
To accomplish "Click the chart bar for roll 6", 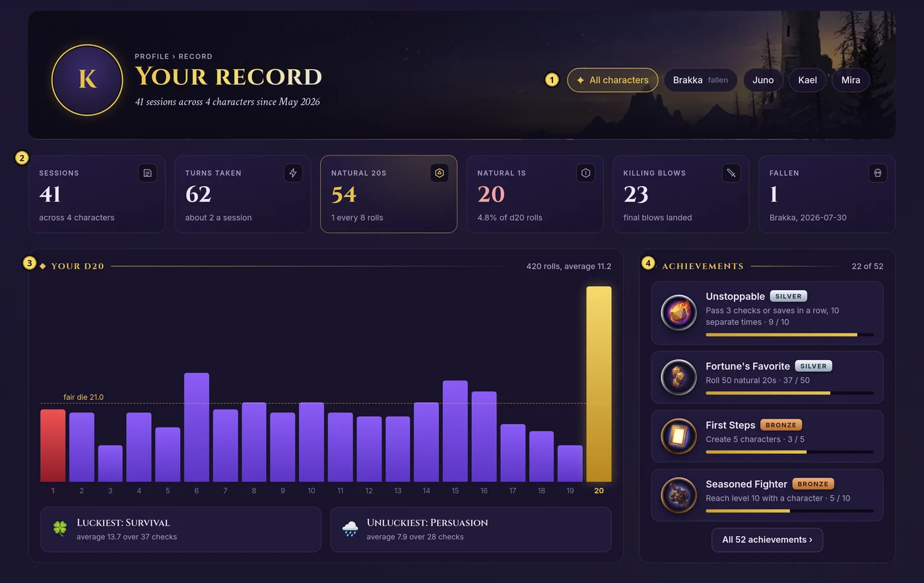I will (x=197, y=427).
